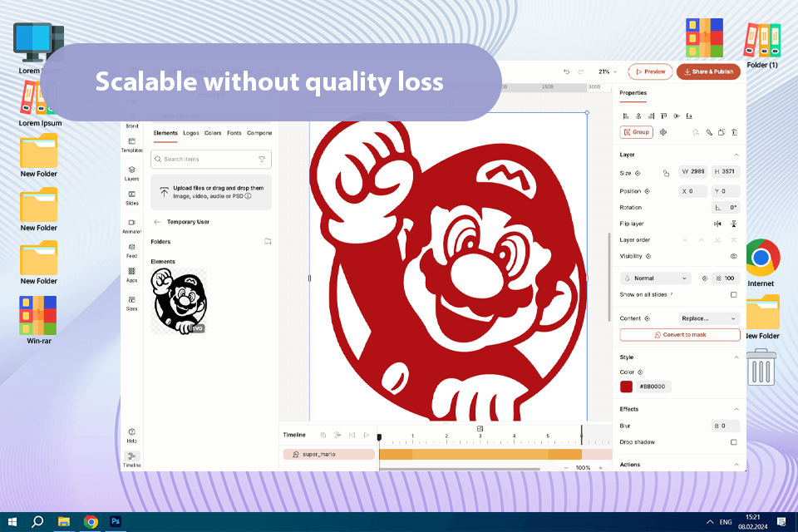Screen dimensions: 798x532
Task: Click the red color swatch
Action: (627, 387)
